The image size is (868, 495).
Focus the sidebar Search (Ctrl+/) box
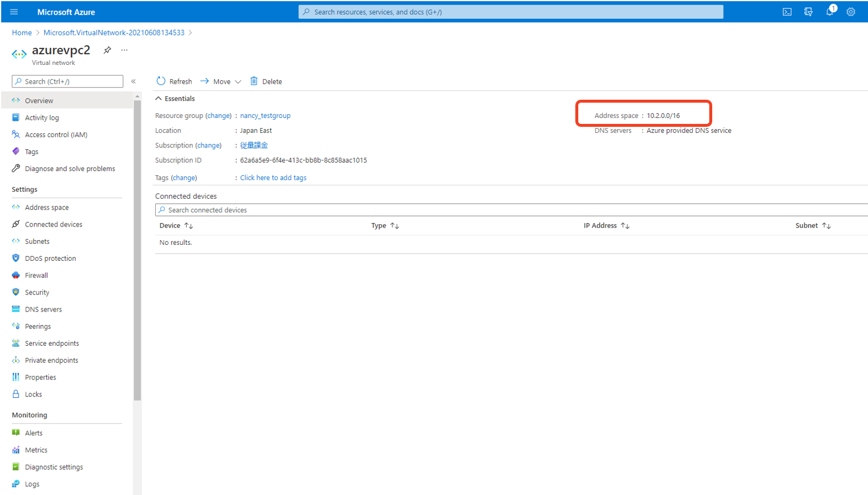67,81
